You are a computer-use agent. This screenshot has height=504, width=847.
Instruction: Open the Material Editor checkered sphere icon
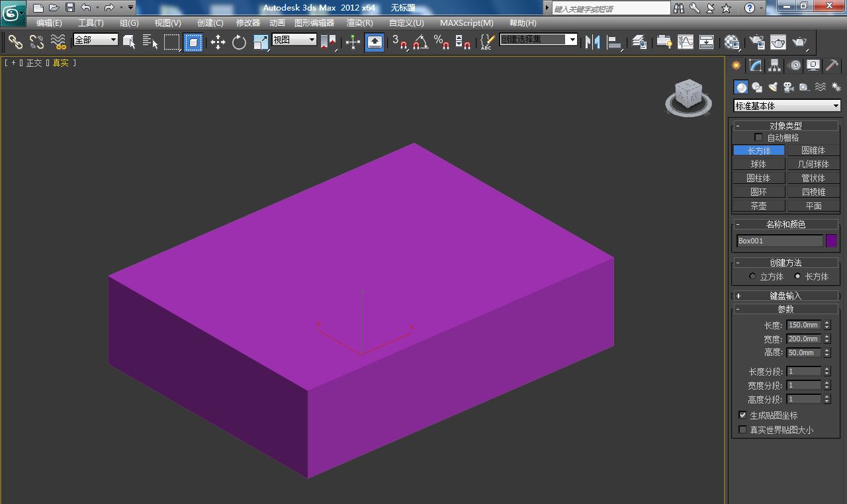[731, 42]
